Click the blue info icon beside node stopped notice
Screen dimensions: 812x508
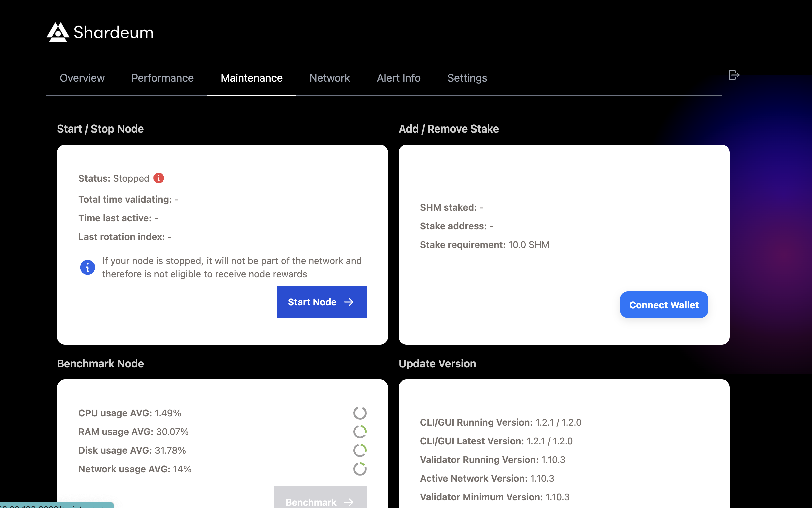(x=88, y=267)
